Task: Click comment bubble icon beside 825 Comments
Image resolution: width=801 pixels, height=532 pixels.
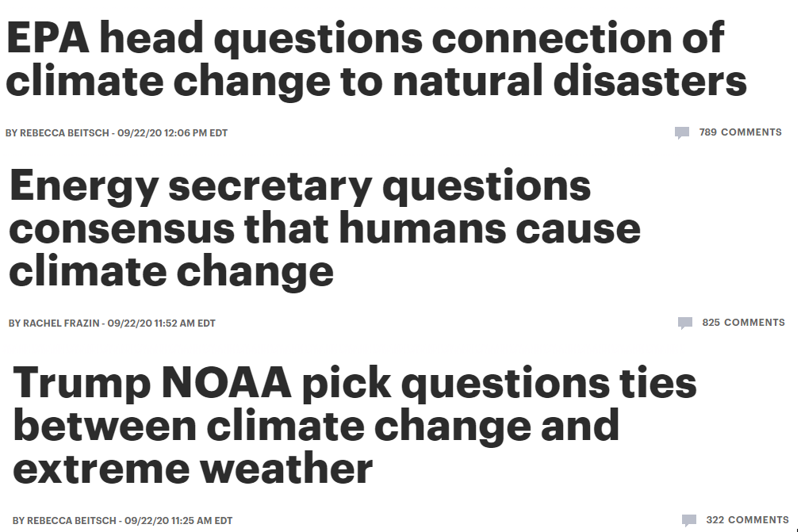Action: click(x=685, y=323)
